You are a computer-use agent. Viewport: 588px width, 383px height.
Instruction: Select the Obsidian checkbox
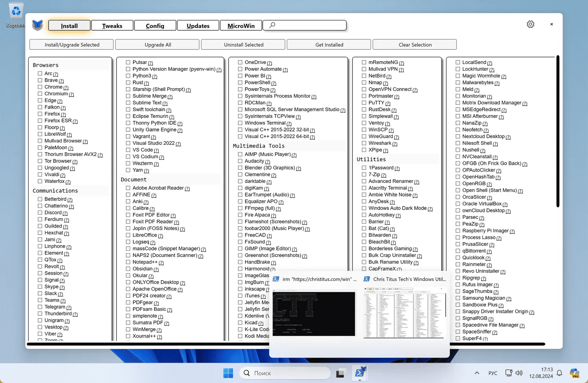pos(128,269)
